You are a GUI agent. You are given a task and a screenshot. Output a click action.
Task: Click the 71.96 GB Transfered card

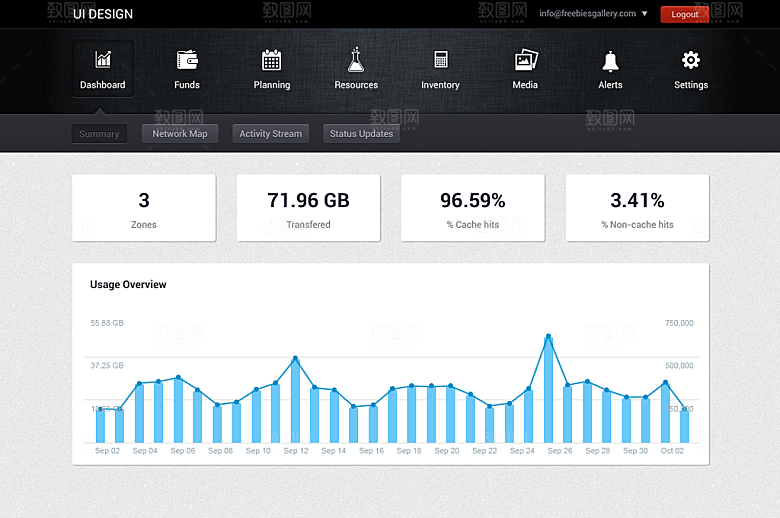[x=308, y=208]
